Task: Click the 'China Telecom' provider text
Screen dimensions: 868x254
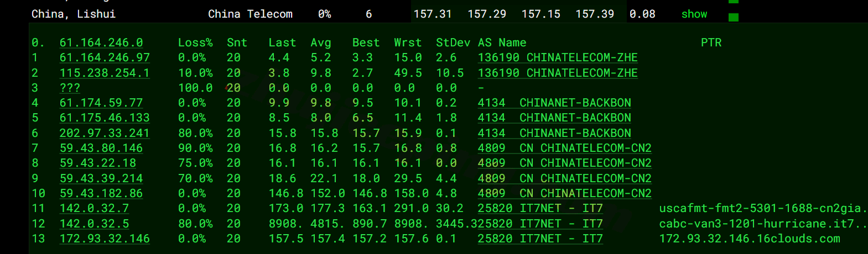Action: click(x=250, y=14)
